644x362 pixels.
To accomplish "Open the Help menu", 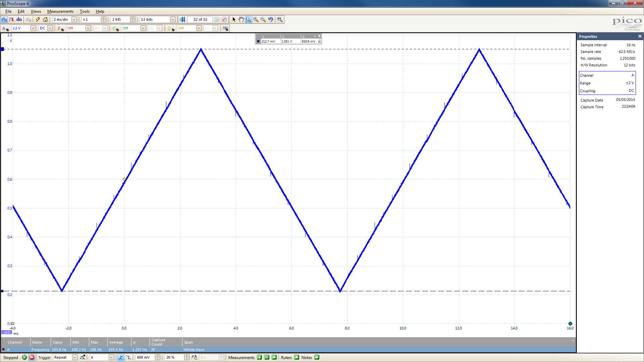I will [100, 11].
